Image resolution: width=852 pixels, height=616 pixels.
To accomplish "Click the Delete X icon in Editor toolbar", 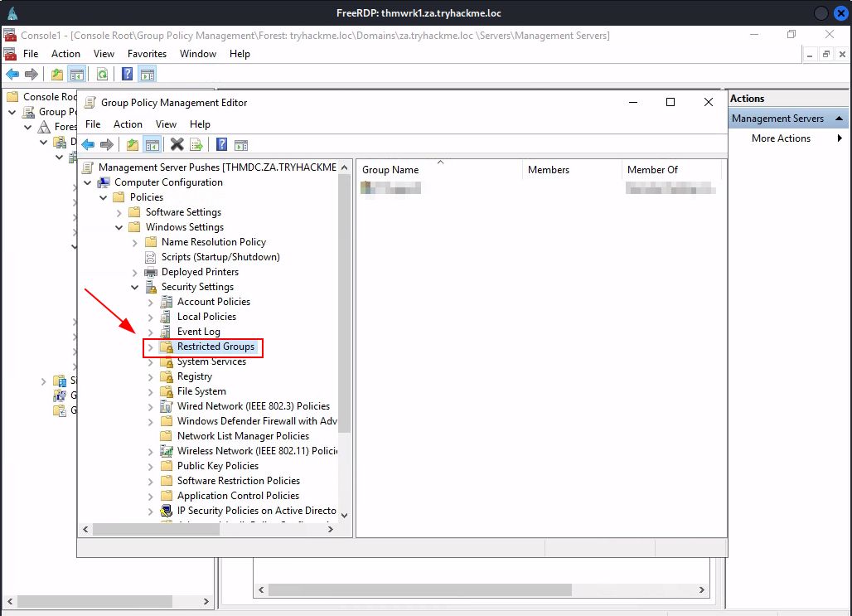I will coord(177,144).
